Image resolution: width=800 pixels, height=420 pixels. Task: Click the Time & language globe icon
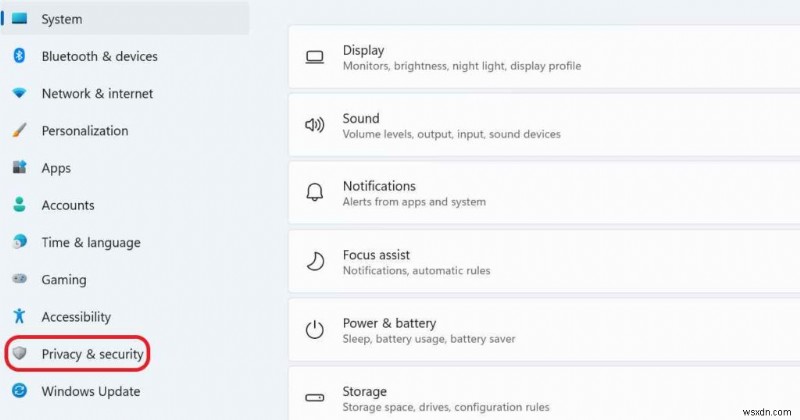[18, 242]
